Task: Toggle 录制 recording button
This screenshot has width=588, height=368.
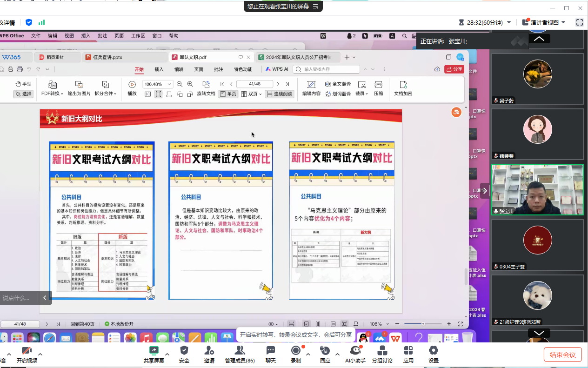Action: coord(296,355)
